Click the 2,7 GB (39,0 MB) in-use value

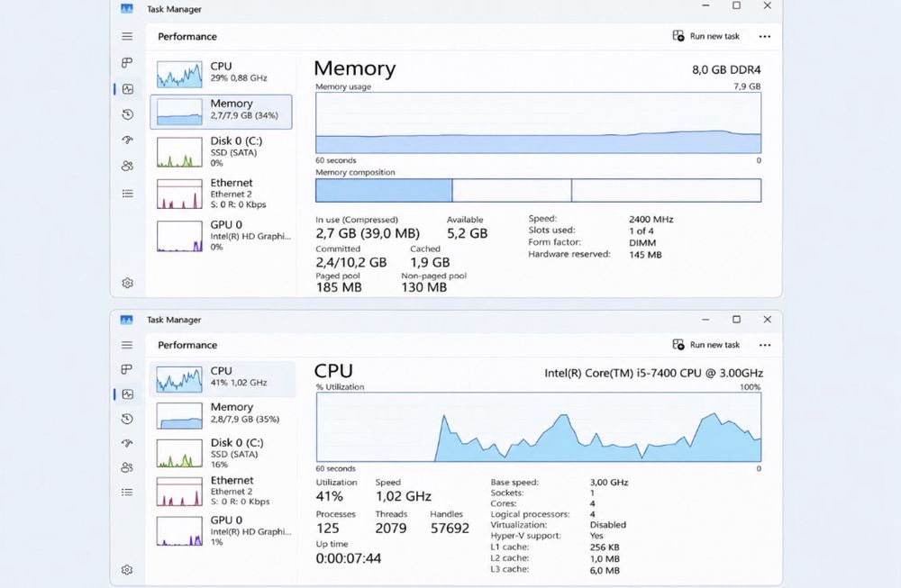(x=368, y=233)
